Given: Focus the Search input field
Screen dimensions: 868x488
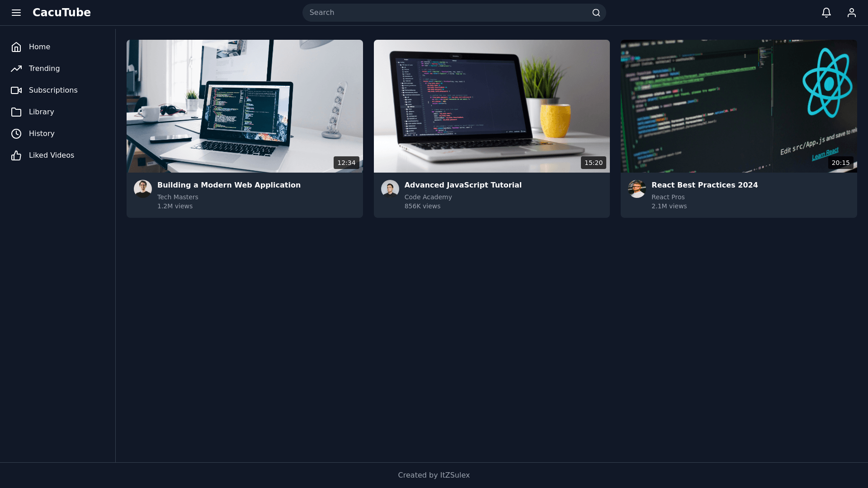Looking at the screenshot, I should tap(448, 13).
